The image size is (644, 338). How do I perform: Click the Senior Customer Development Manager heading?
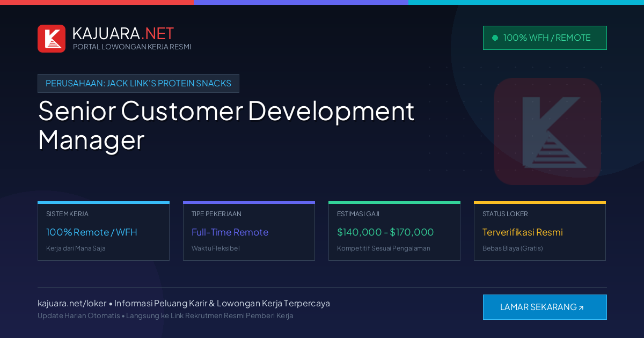[226, 125]
